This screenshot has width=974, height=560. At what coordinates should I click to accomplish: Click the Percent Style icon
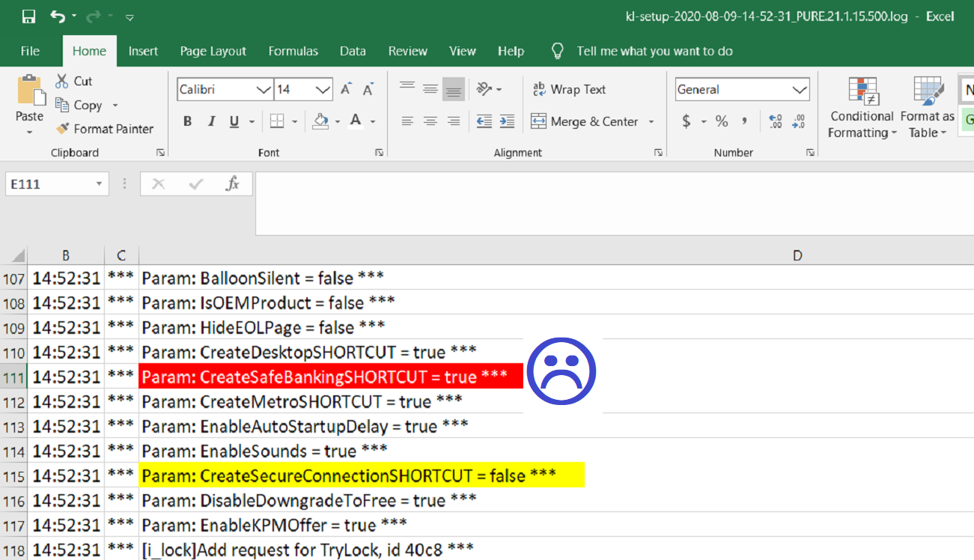pyautogui.click(x=722, y=121)
